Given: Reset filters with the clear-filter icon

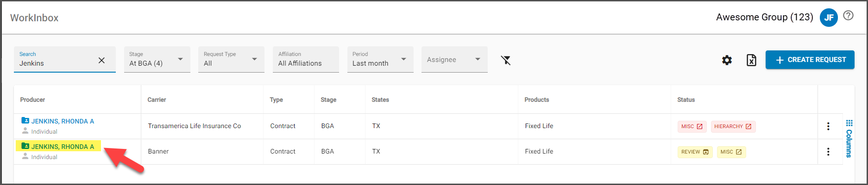Looking at the screenshot, I should [506, 60].
